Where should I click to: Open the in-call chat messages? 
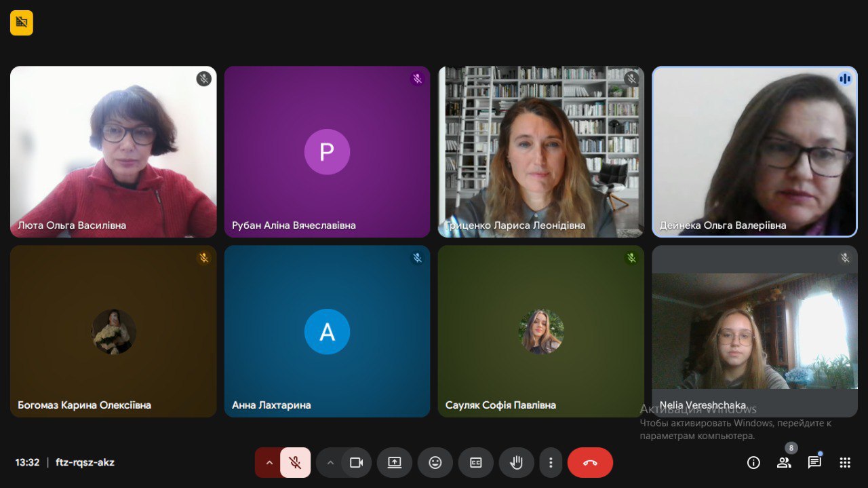coord(814,463)
